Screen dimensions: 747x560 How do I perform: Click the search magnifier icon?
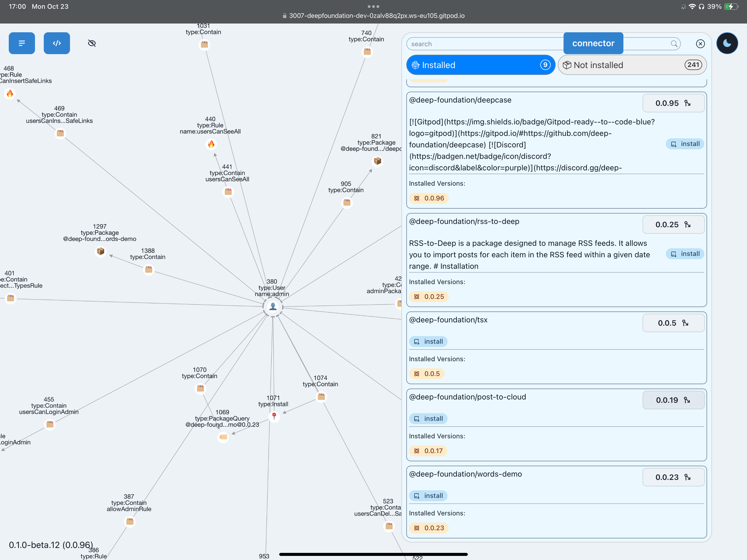click(x=674, y=44)
